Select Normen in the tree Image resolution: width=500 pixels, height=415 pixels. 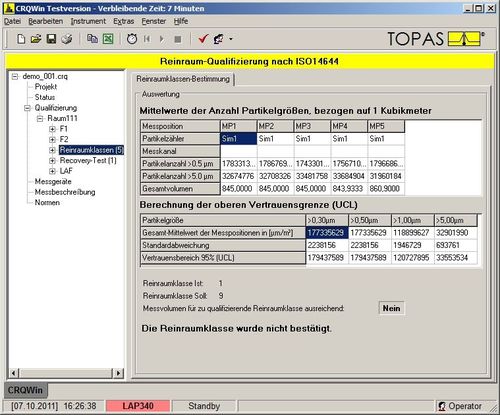[47, 203]
